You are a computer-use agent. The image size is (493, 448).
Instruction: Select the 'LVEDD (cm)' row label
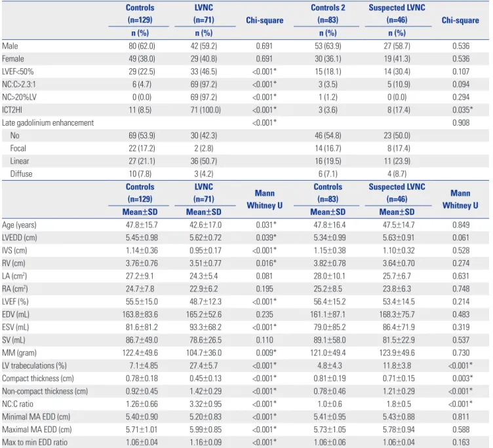coord(20,238)
